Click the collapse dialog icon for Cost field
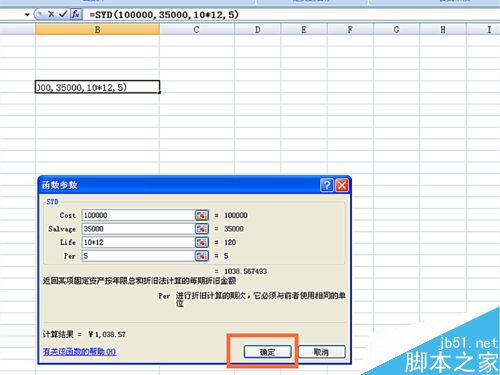Viewport: 500px width, 375px height. 202,215
